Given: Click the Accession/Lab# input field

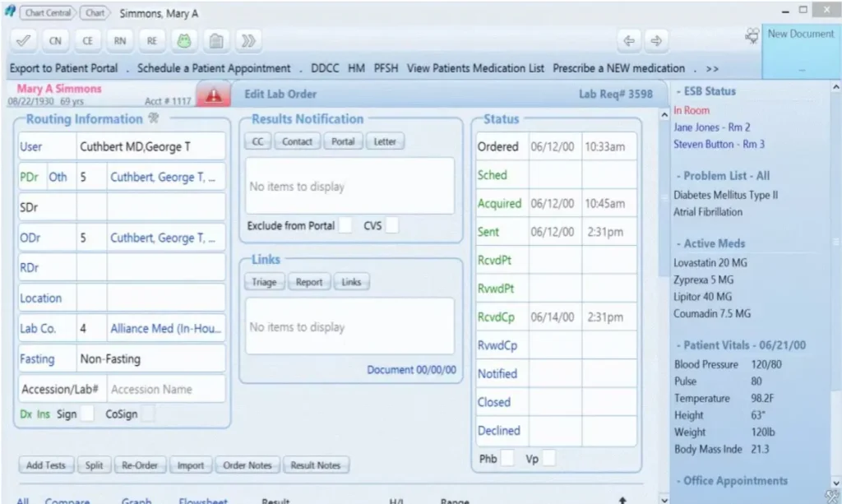Looking at the screenshot, I should 164,388.
